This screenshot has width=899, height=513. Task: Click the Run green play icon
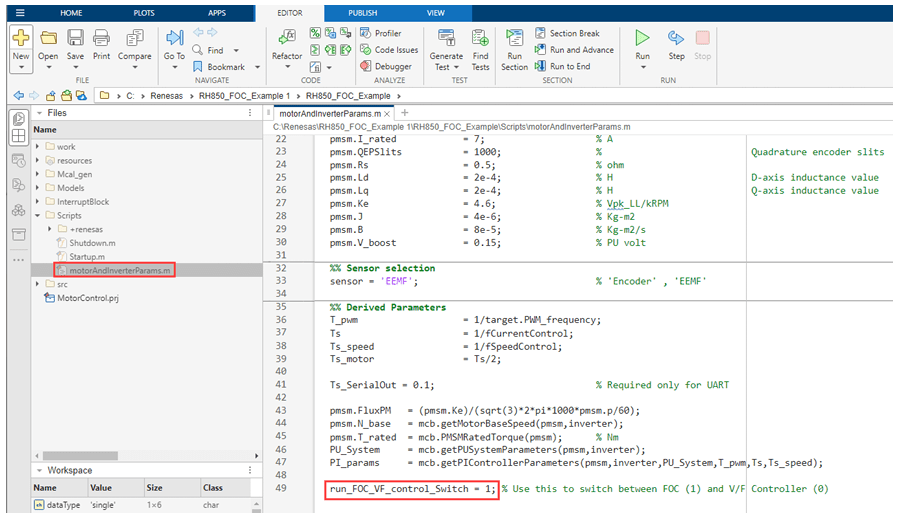click(642, 38)
